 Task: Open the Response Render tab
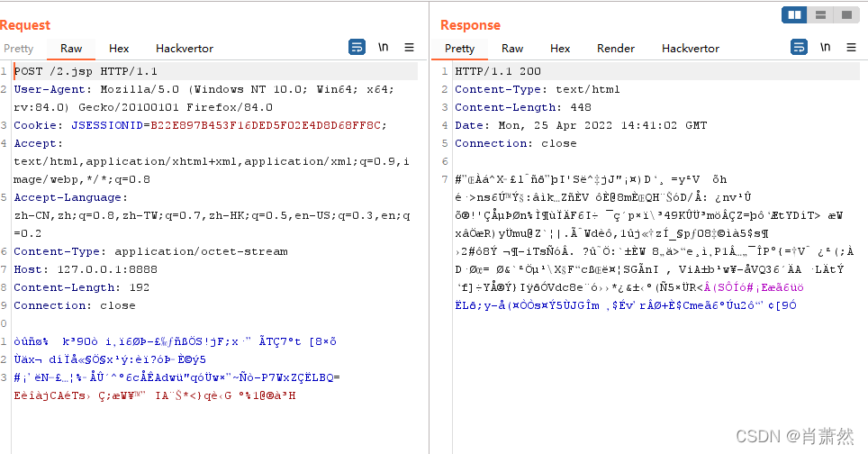coord(616,49)
